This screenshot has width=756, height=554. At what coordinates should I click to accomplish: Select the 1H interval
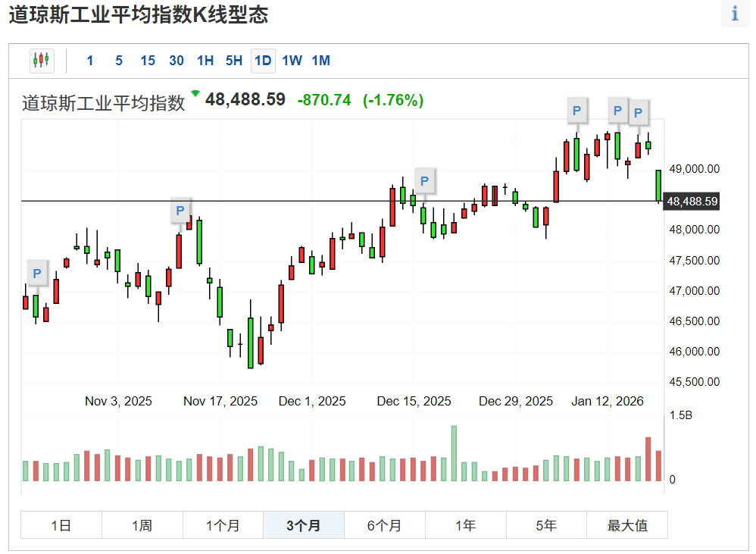tap(205, 61)
